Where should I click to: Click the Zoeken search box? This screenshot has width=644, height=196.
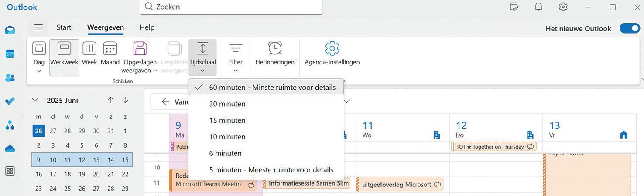pos(231,7)
